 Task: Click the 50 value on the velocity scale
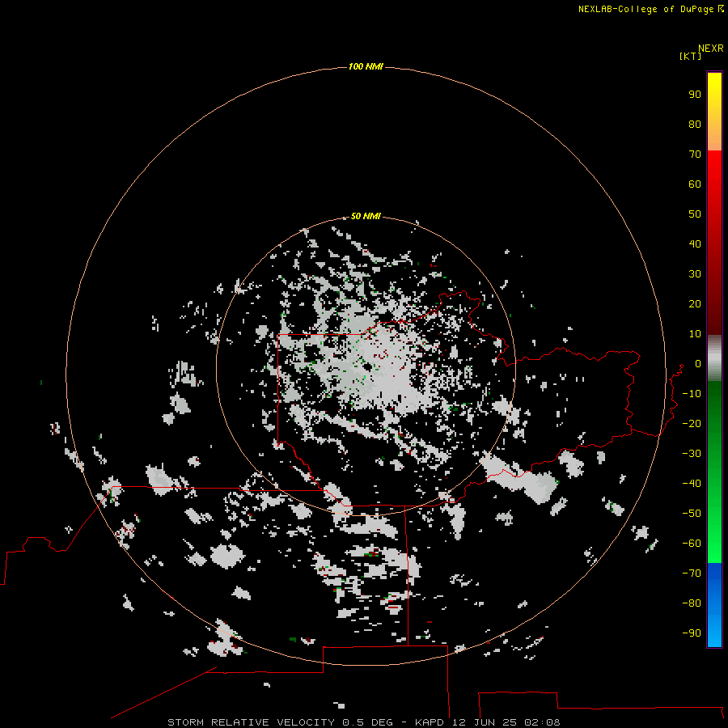pyautogui.click(x=695, y=214)
